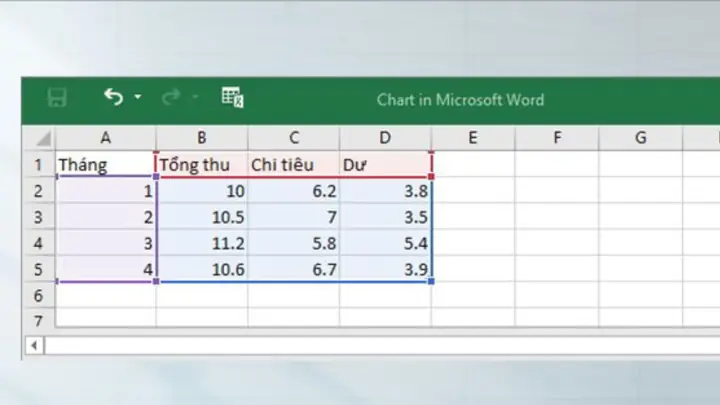
Task: Click the Dư header cell
Action: tap(386, 164)
